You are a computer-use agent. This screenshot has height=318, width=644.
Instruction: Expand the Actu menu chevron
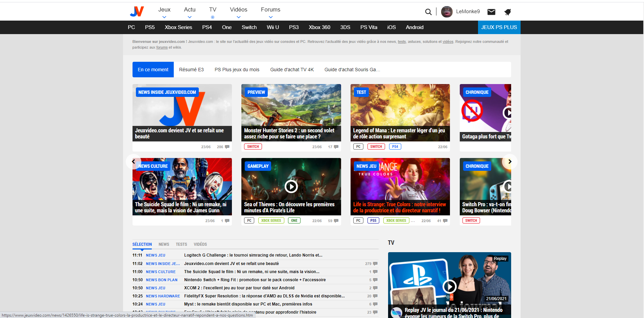pos(190,17)
